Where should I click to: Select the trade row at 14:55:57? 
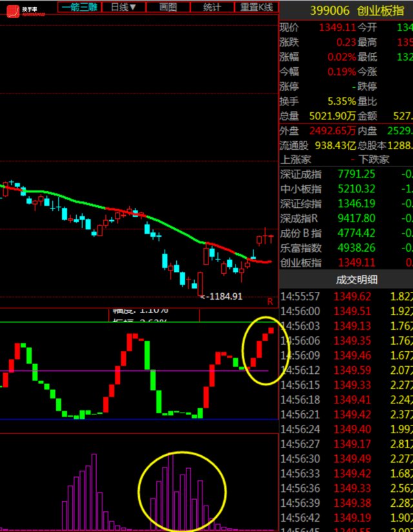pos(346,296)
